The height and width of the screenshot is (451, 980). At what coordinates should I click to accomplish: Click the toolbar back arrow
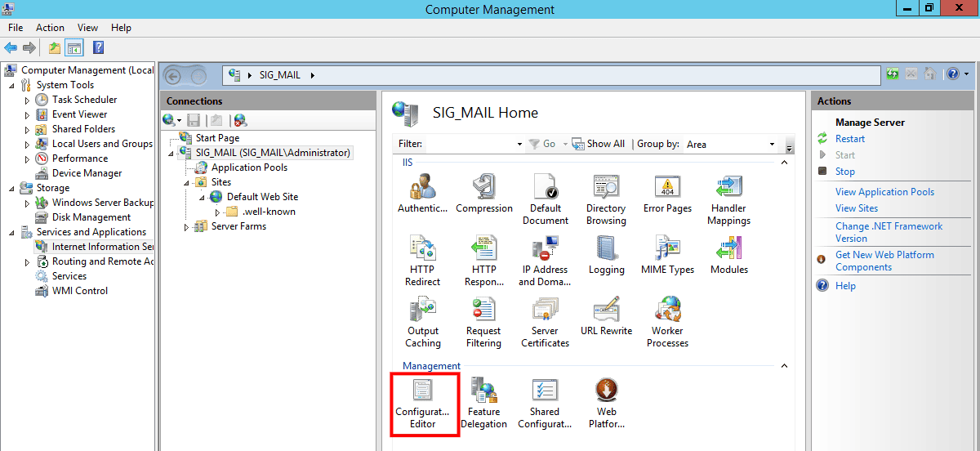point(11,47)
